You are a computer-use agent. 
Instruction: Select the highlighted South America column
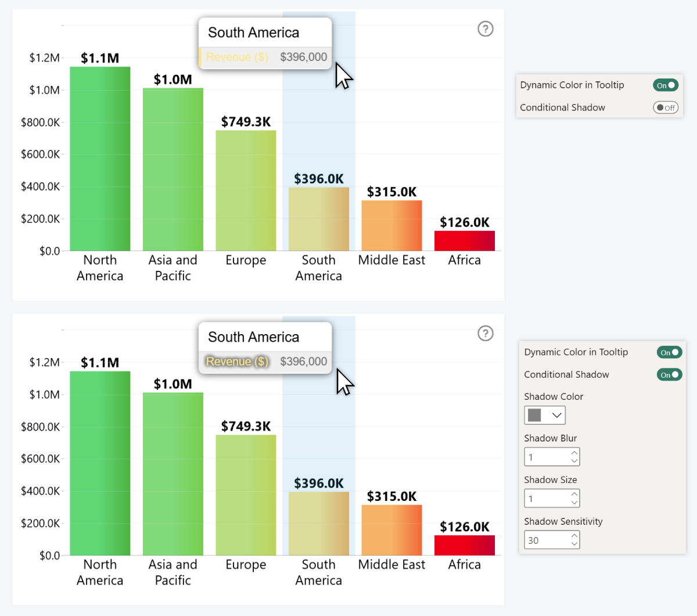[x=318, y=218]
